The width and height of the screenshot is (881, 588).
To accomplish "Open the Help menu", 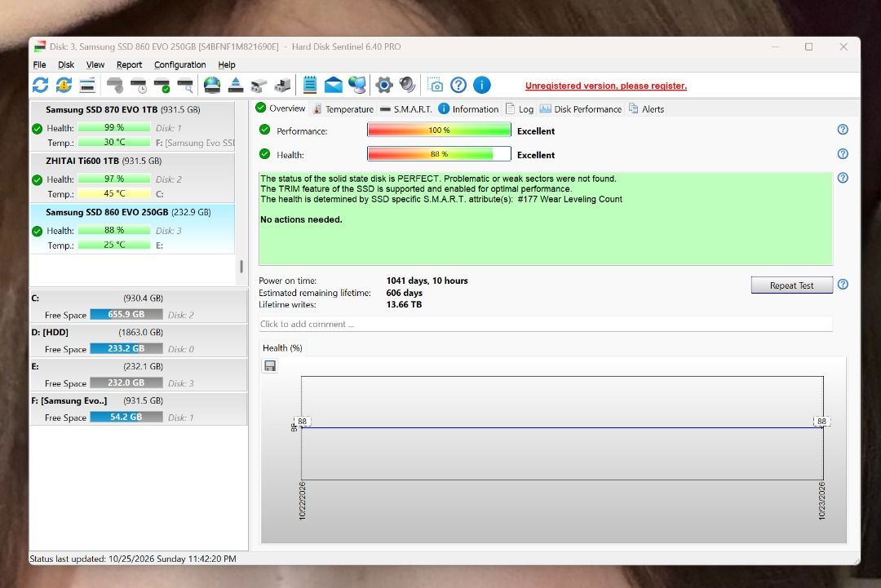I will point(227,64).
